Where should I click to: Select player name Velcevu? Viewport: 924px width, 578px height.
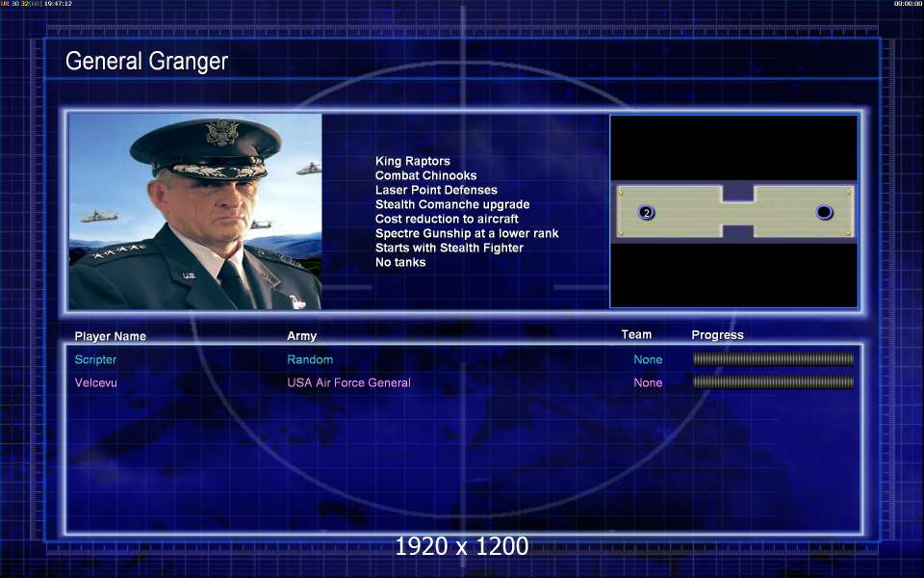[x=96, y=382]
